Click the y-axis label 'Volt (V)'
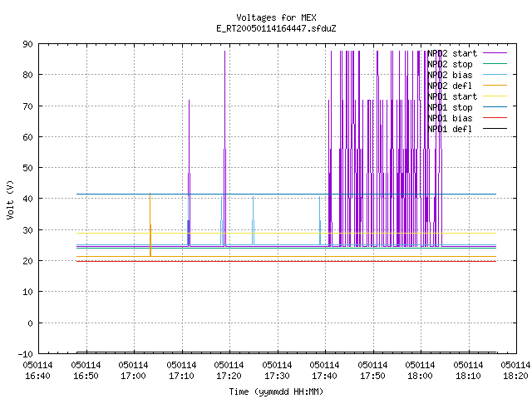The width and height of the screenshot is (532, 399). [10, 199]
